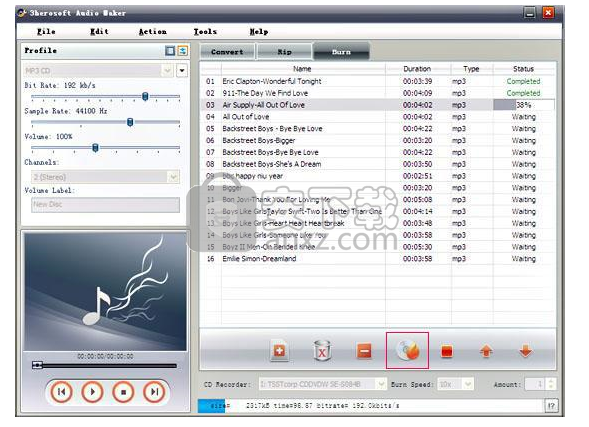Open the Help menu
Screen dimensions: 589x427
click(x=259, y=32)
